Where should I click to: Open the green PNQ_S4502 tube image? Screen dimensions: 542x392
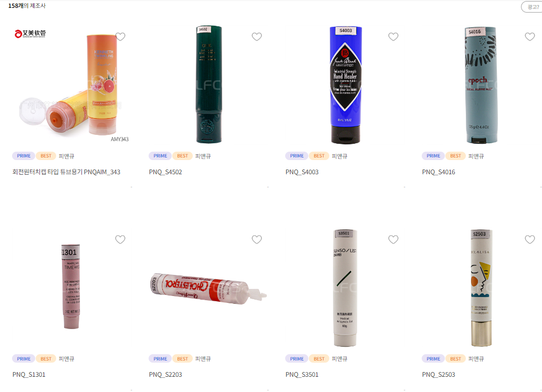[x=209, y=84]
